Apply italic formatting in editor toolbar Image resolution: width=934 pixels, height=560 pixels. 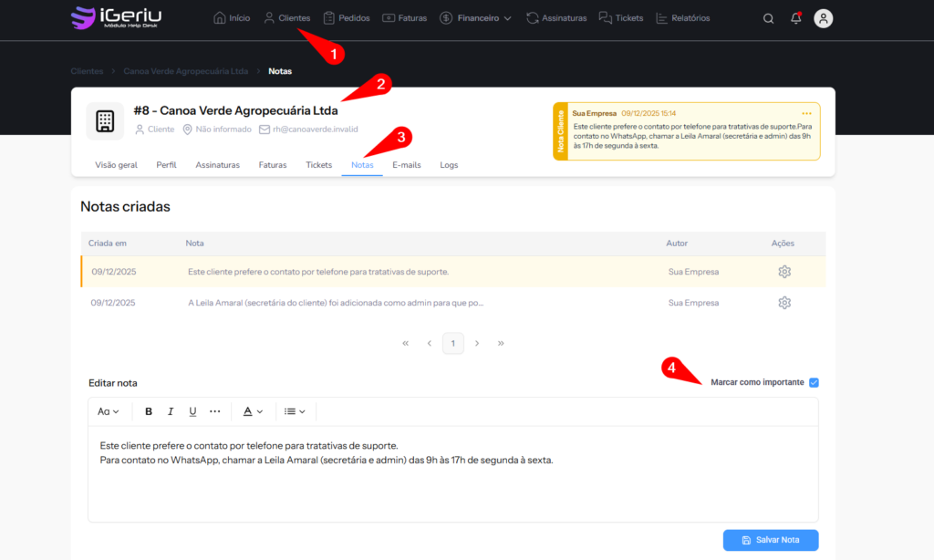171,411
